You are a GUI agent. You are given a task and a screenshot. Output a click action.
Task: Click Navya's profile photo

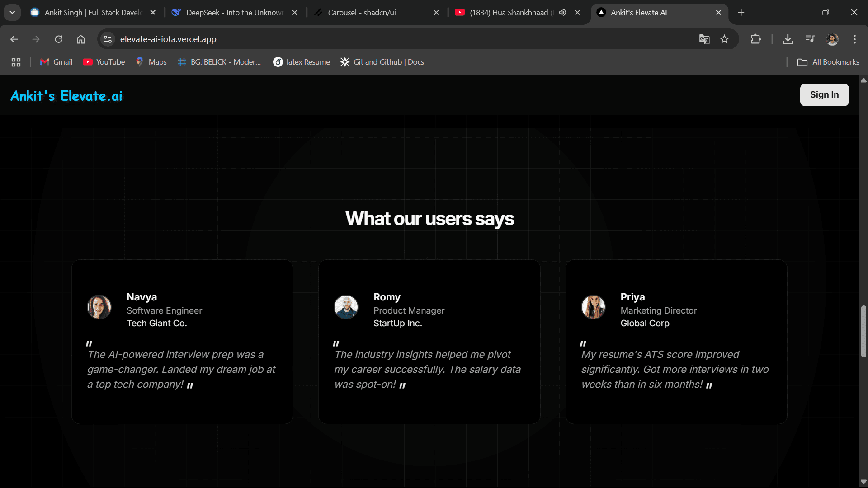point(99,307)
